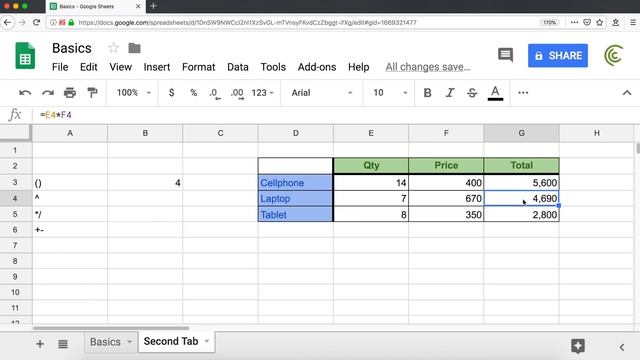Open the Data menu
This screenshot has height=360, width=640.
(x=238, y=67)
